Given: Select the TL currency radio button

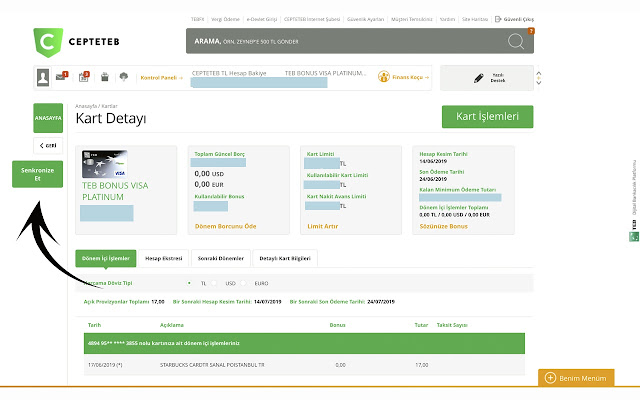Looking at the screenshot, I should pyautogui.click(x=189, y=283).
